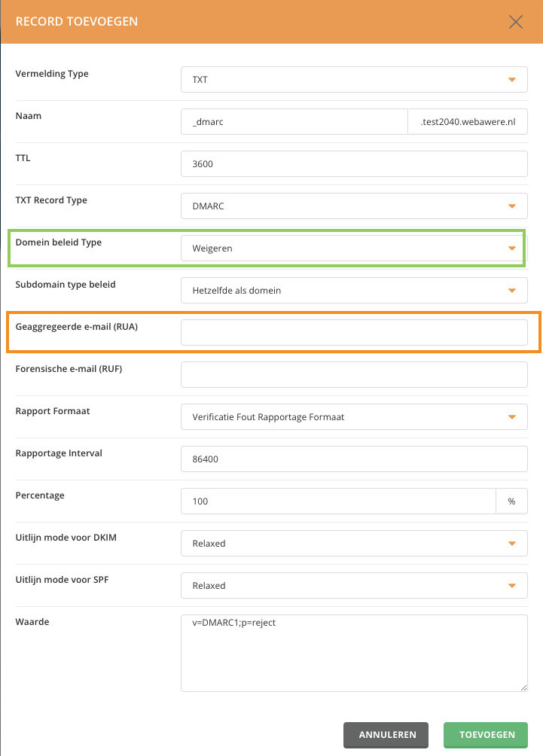
Task: Click the Percentage field showing 100
Action: click(338, 501)
